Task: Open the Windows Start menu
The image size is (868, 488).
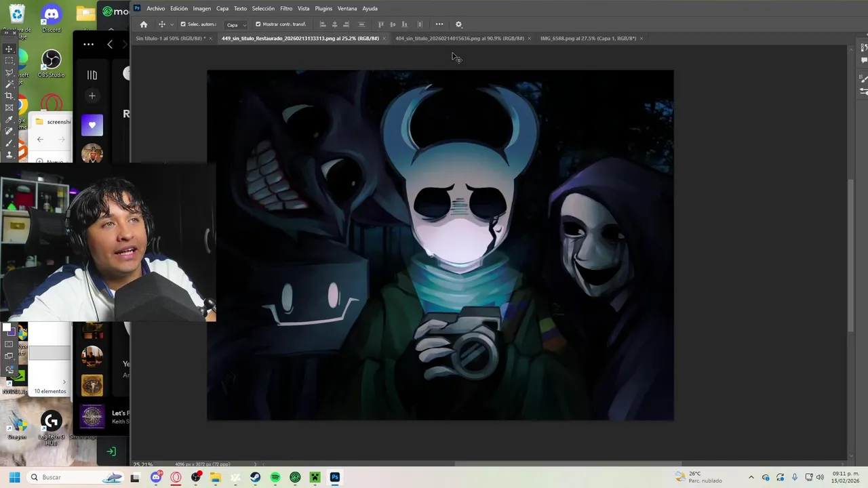Action: point(14,477)
